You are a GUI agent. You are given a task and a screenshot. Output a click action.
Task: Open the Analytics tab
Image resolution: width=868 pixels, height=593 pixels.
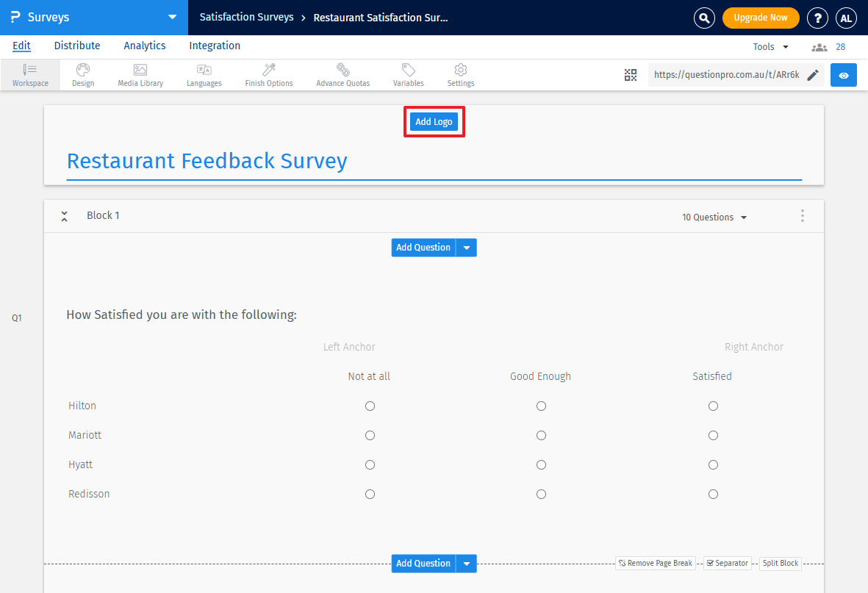click(x=144, y=46)
